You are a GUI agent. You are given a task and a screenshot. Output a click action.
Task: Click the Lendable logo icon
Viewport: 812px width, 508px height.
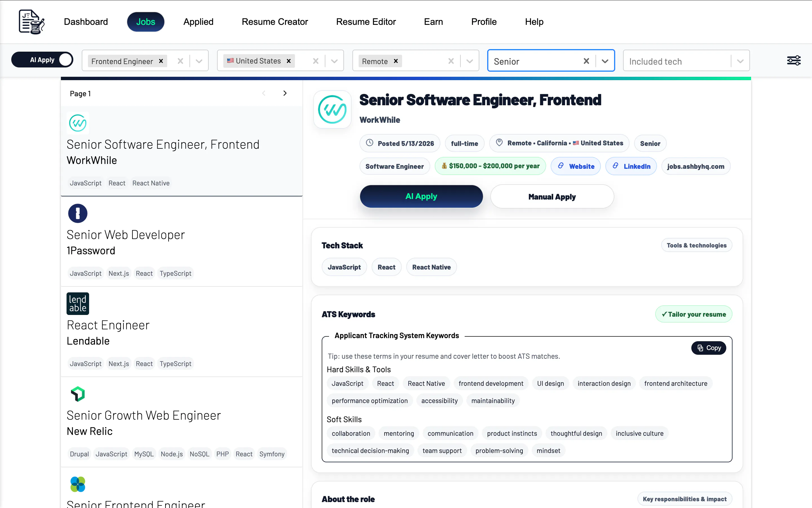pos(78,303)
